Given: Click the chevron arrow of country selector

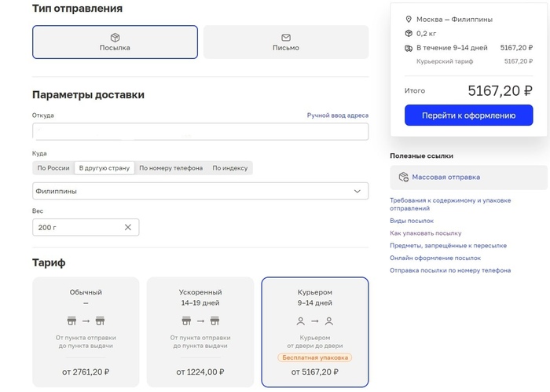Looking at the screenshot, I should tap(357, 191).
